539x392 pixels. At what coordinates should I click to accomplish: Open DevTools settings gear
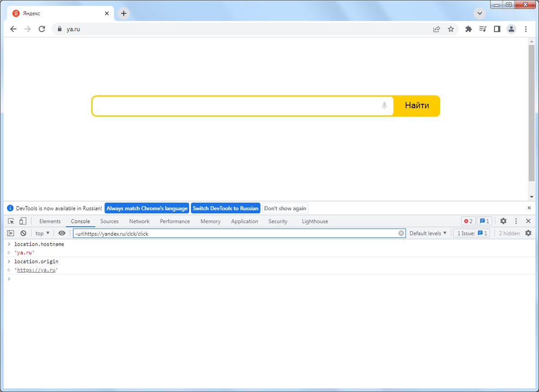pyautogui.click(x=503, y=221)
